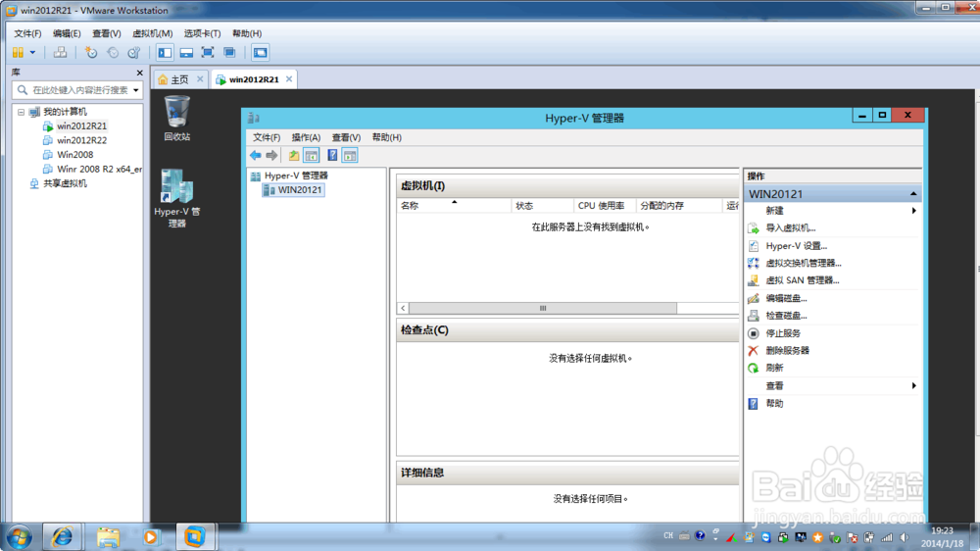Viewport: 980px width, 551px height.
Task: Open the snapshot manager icon
Action: click(x=133, y=53)
